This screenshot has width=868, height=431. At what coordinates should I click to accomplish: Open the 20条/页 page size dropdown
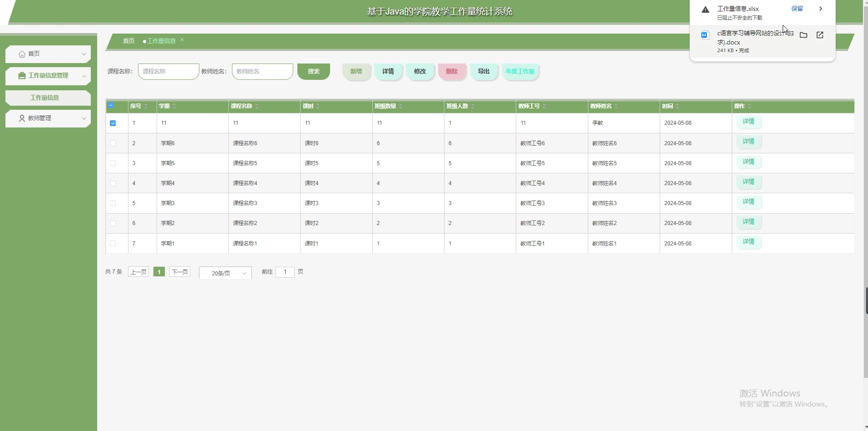pos(225,273)
